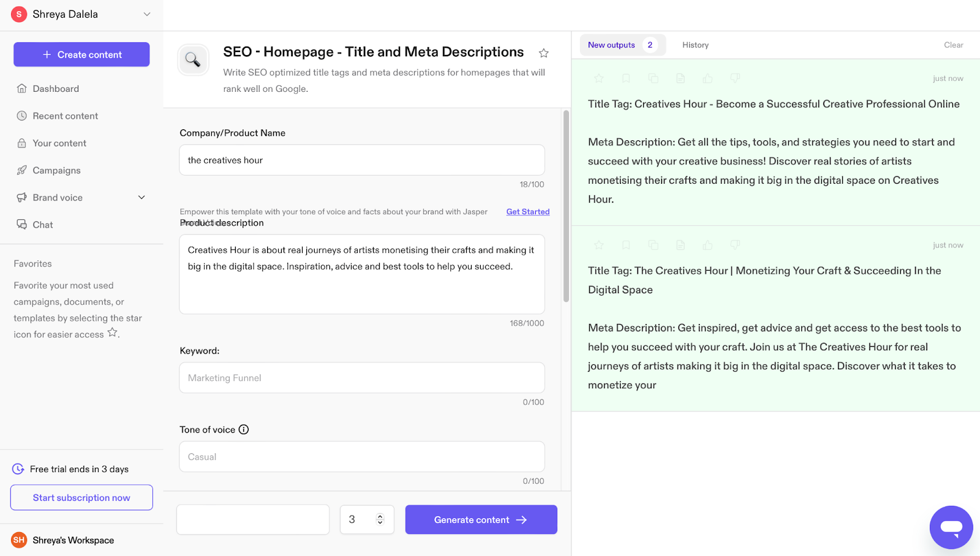This screenshot has width=980, height=556.
Task: Clear the generated outputs
Action: pos(953,45)
